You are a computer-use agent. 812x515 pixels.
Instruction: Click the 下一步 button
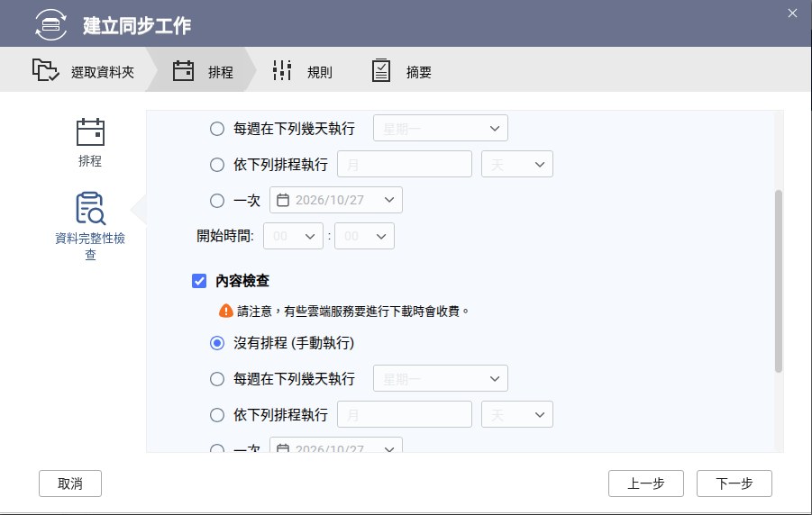(x=734, y=483)
